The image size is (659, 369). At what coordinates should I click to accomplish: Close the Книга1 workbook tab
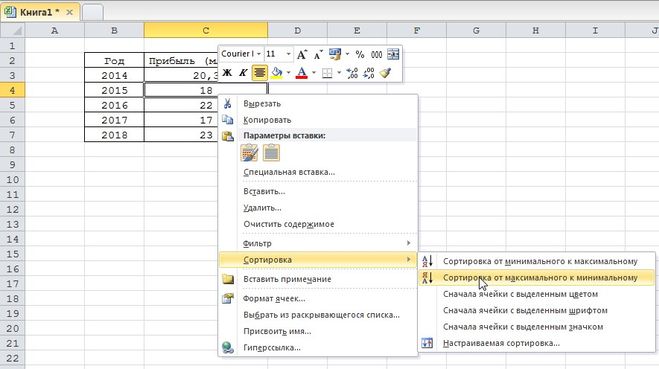70,12
